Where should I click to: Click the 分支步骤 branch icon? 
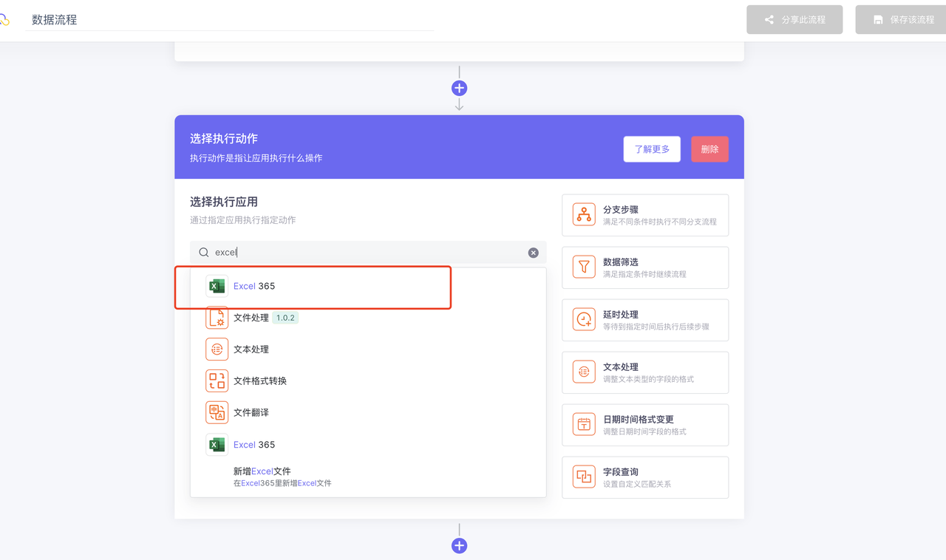click(584, 215)
